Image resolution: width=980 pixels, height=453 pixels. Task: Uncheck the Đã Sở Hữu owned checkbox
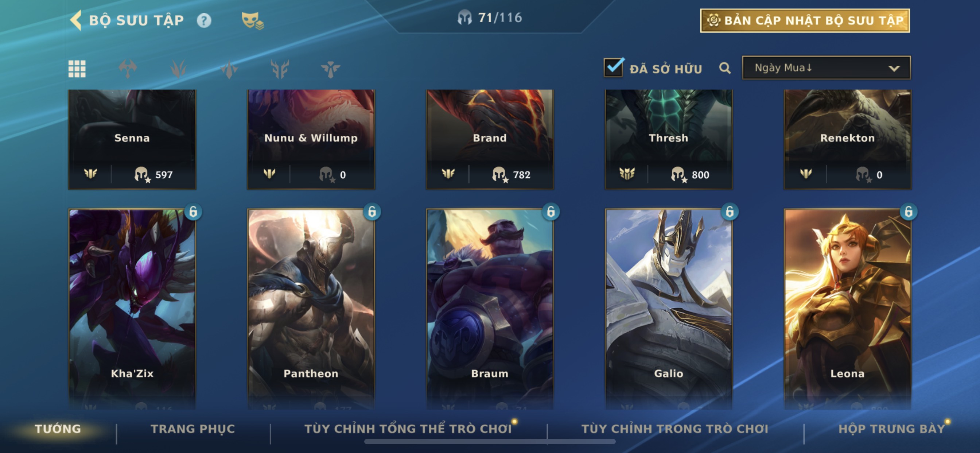click(614, 67)
